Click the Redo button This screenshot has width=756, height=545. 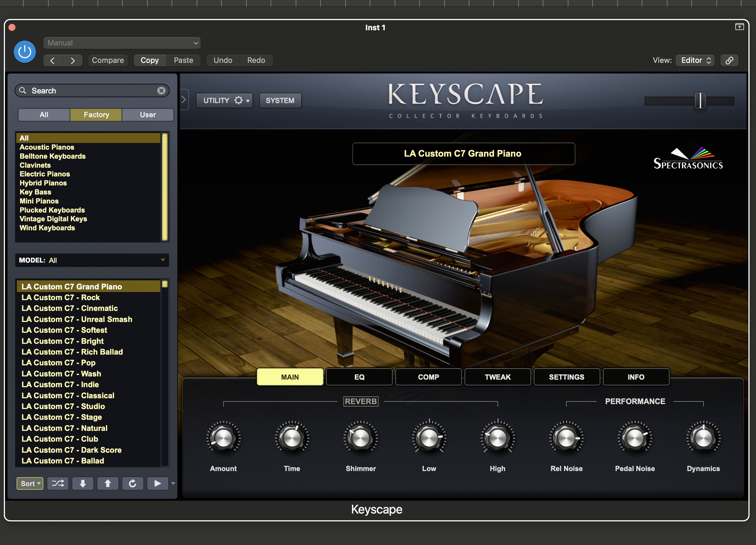256,60
